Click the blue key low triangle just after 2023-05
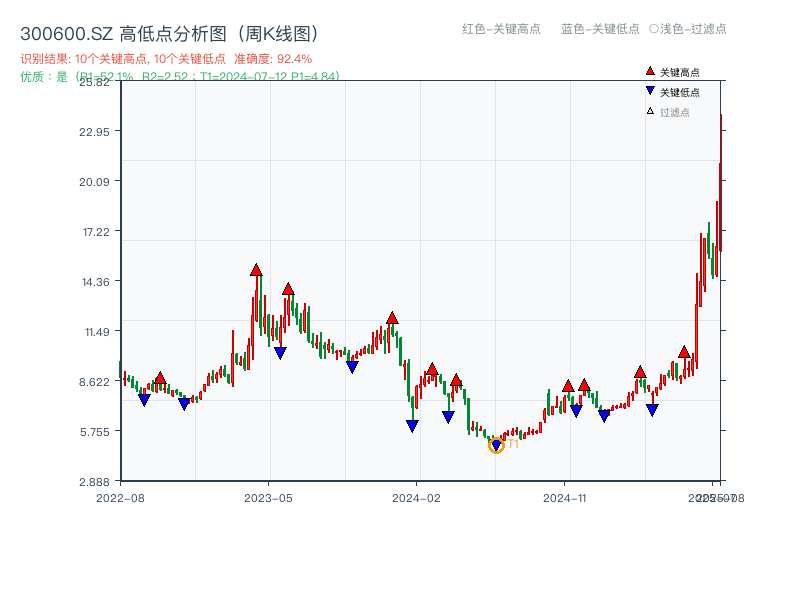This screenshot has height=600, width=800. tap(280, 353)
